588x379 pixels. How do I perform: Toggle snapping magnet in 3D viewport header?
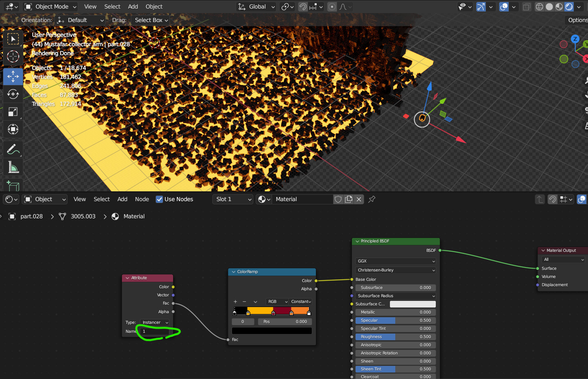point(302,7)
